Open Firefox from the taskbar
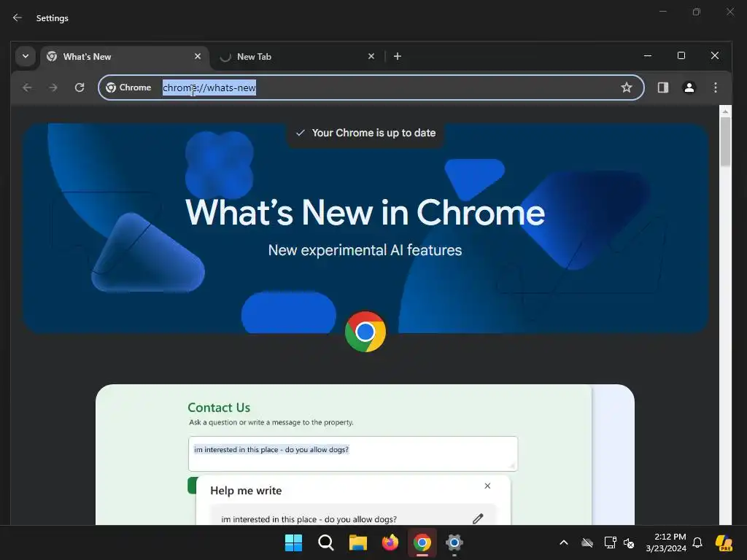 390,542
